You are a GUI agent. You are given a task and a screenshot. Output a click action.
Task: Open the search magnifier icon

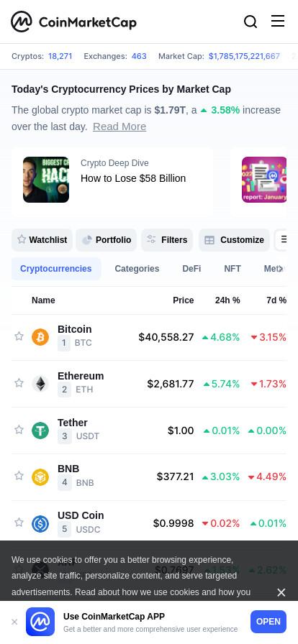coord(250,22)
